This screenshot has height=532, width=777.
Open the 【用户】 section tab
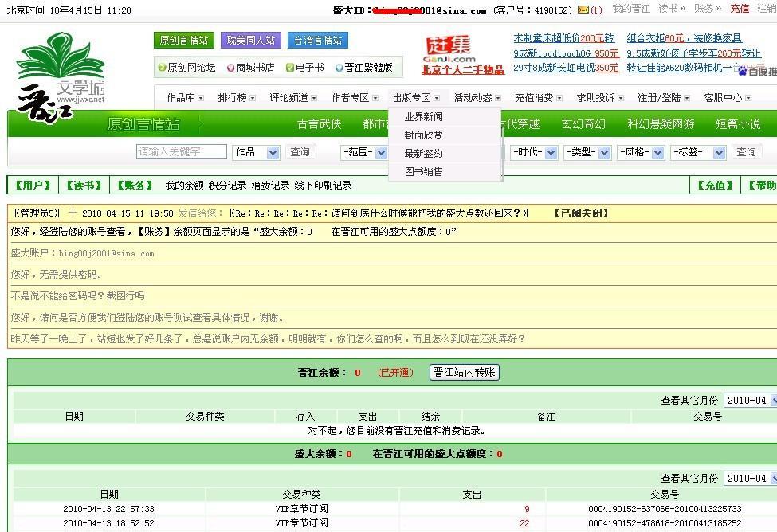[x=33, y=186]
